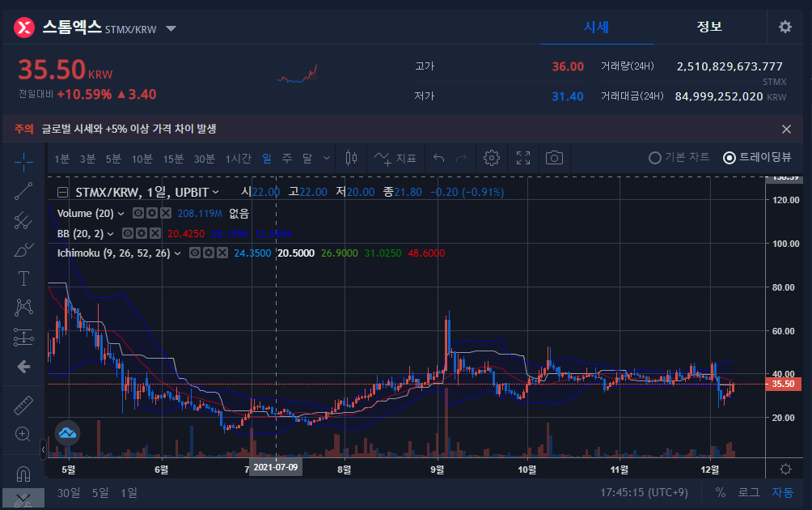Image resolution: width=812 pixels, height=510 pixels.
Task: Switch to the 시세 tab
Action: pos(597,27)
